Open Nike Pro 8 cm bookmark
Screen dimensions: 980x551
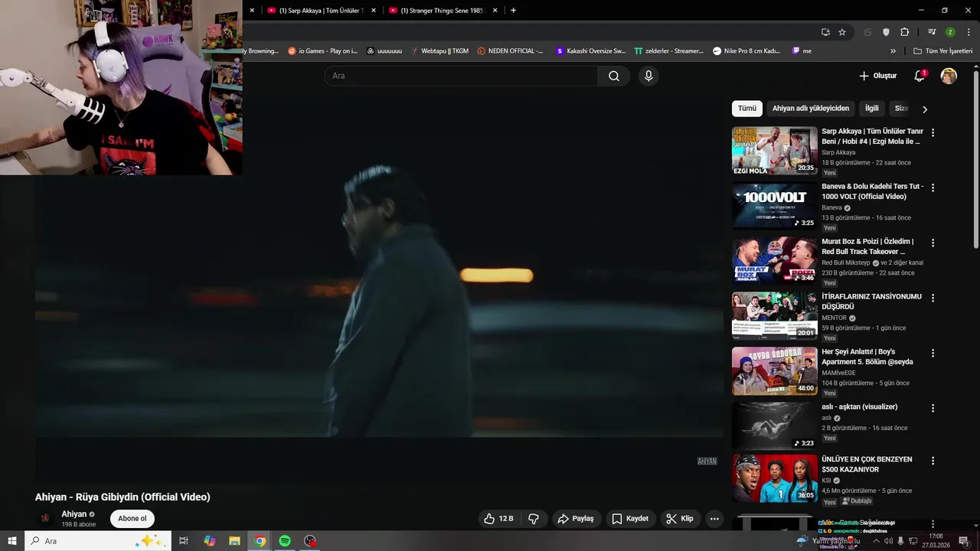click(x=746, y=51)
